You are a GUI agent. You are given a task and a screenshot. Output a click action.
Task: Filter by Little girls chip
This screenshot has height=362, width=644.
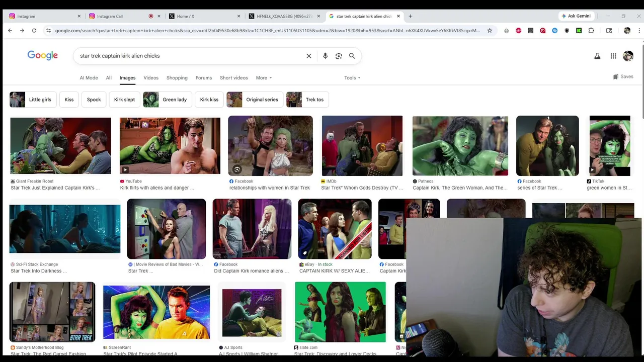[33, 100]
